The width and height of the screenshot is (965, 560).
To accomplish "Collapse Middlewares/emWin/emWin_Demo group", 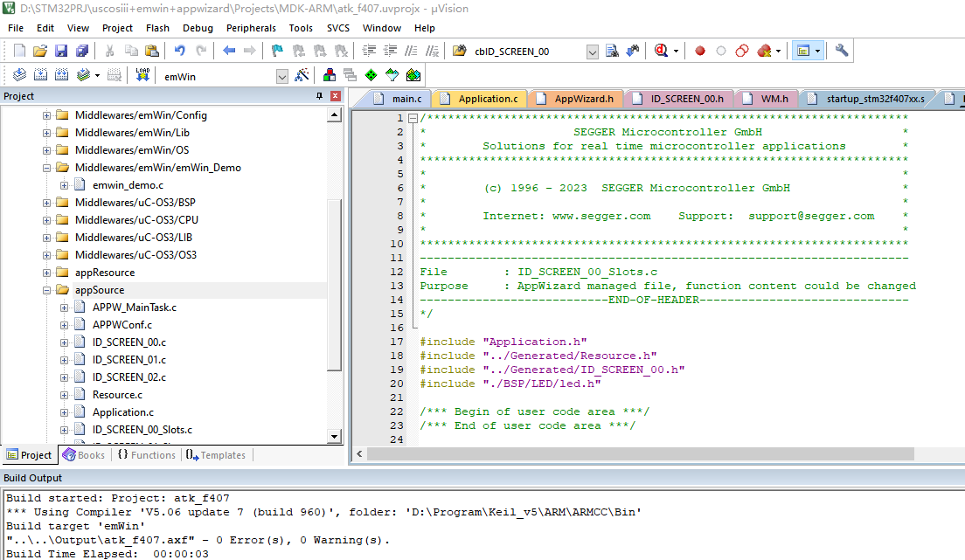I will (x=47, y=168).
